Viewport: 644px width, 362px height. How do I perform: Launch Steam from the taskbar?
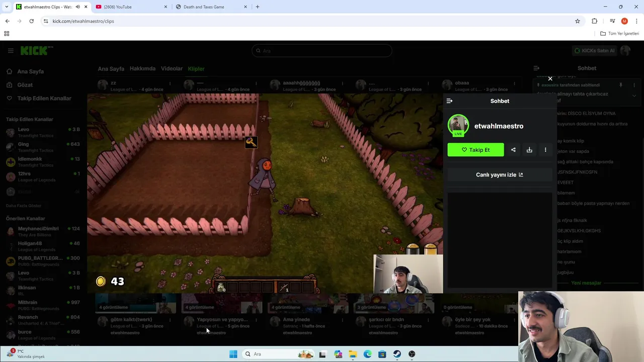(x=397, y=354)
